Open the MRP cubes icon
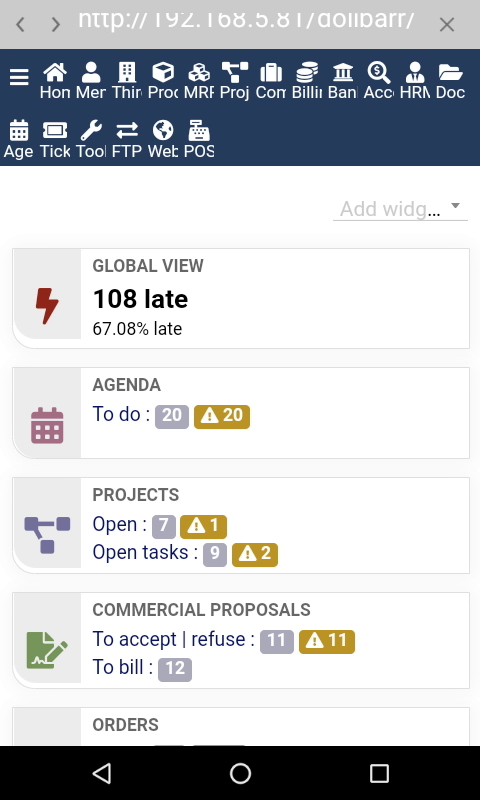480x800 pixels. click(x=198, y=73)
